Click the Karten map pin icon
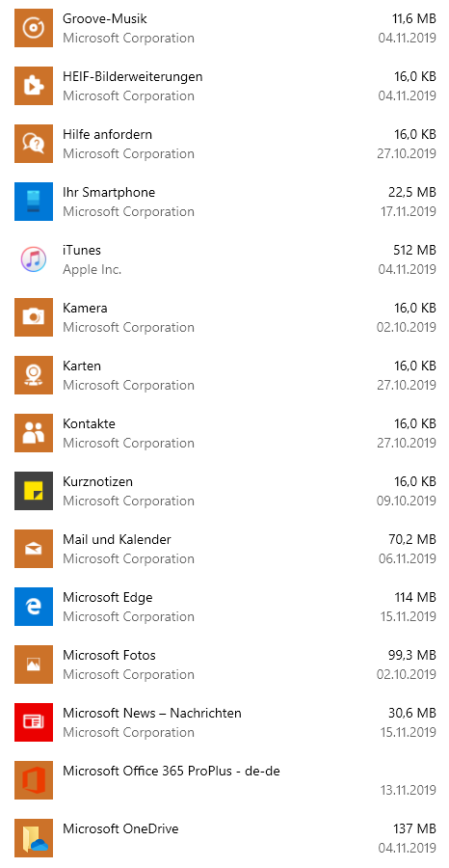449x868 pixels. coord(34,375)
